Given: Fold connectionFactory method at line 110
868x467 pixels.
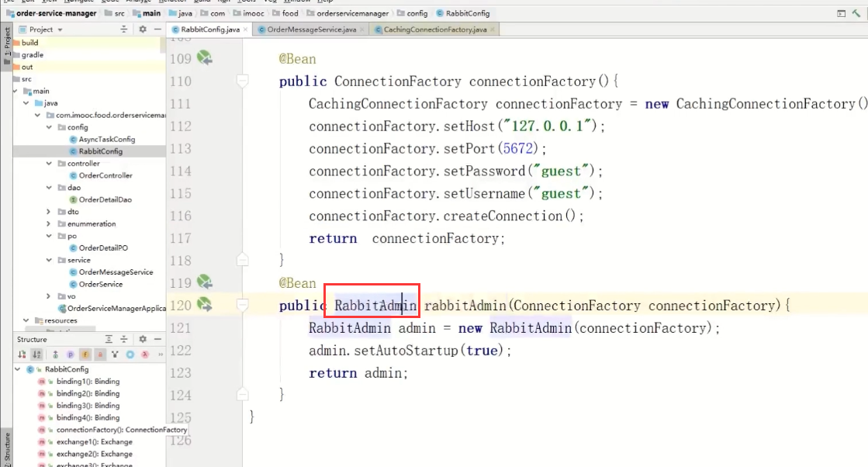Looking at the screenshot, I should (x=243, y=81).
